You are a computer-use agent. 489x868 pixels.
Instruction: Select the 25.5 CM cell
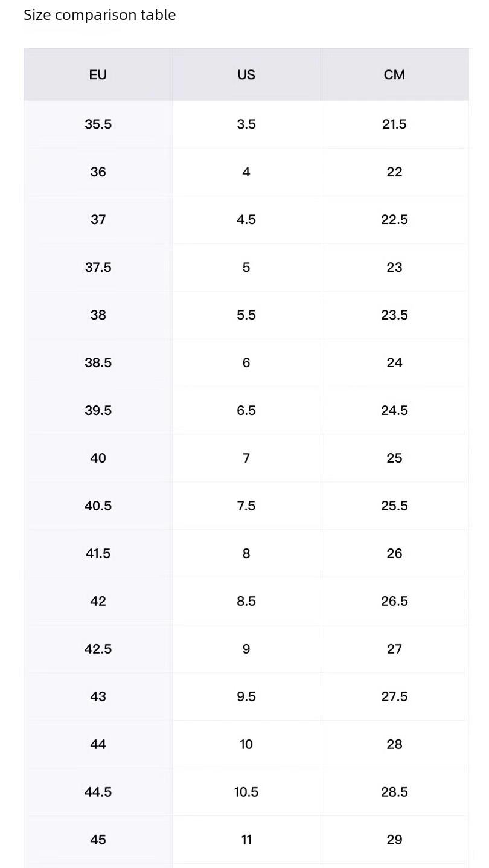point(394,506)
